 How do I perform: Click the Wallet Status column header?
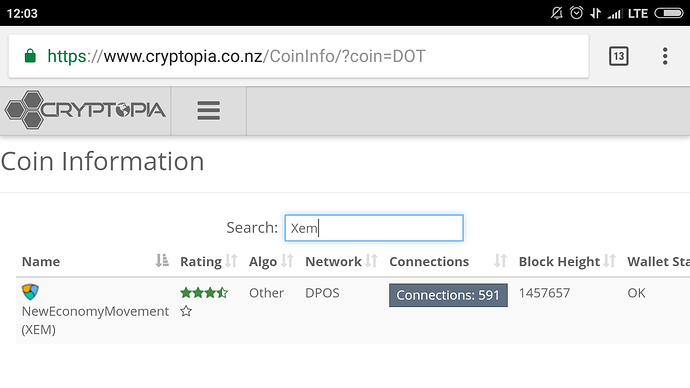(658, 262)
